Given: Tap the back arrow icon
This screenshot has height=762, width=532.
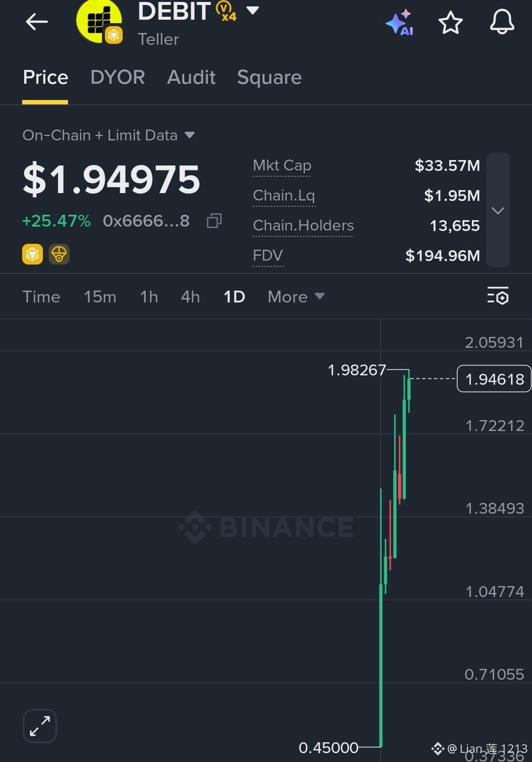Looking at the screenshot, I should coord(37,22).
